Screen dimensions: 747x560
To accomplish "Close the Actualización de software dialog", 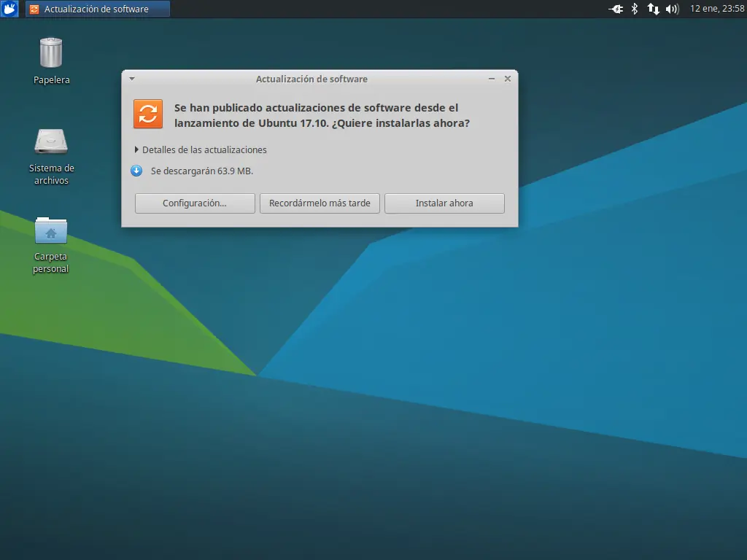I will click(x=508, y=79).
